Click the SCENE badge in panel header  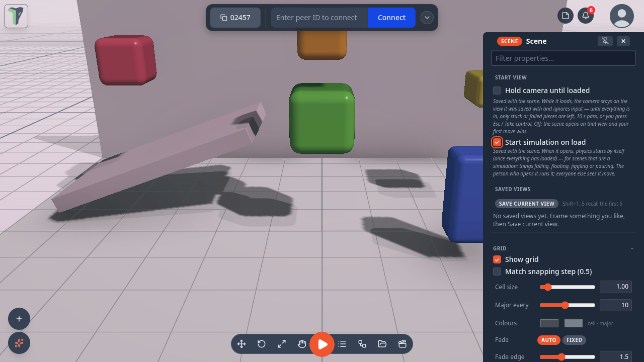pyautogui.click(x=510, y=41)
